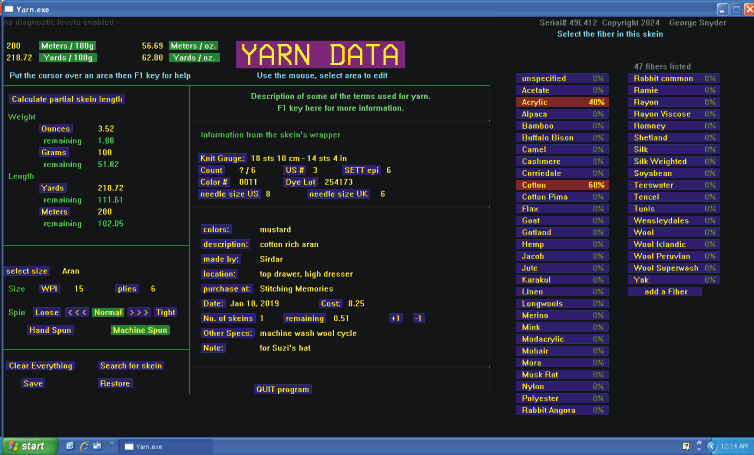754x455 pixels.
Task: Select the Alpaca fiber row
Action: (562, 114)
